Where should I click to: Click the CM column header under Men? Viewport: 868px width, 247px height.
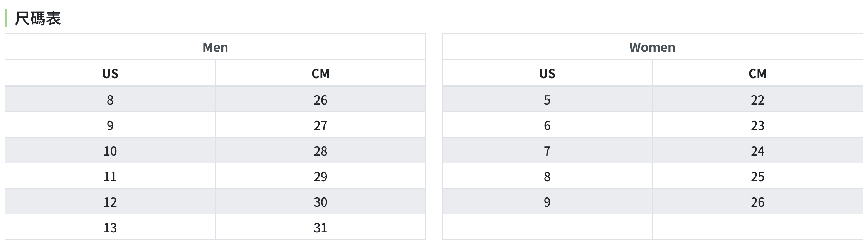[320, 74]
